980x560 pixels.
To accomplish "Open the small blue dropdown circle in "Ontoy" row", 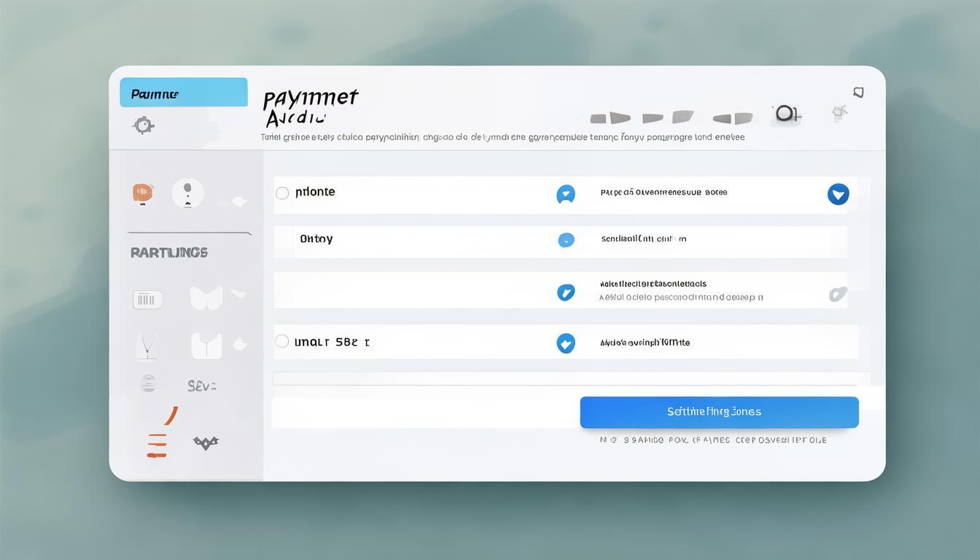I will coord(566,240).
